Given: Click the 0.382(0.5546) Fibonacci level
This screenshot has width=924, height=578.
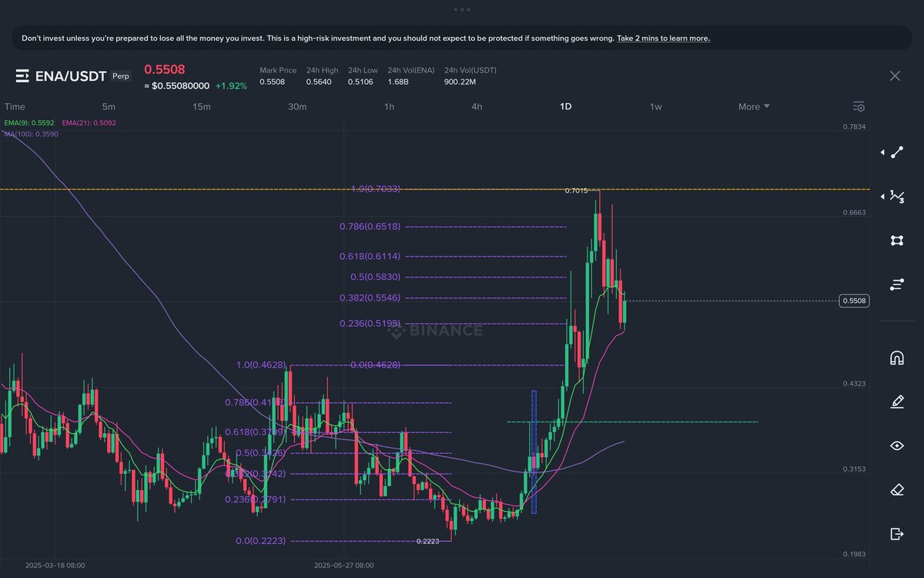Looking at the screenshot, I should click(x=370, y=297).
